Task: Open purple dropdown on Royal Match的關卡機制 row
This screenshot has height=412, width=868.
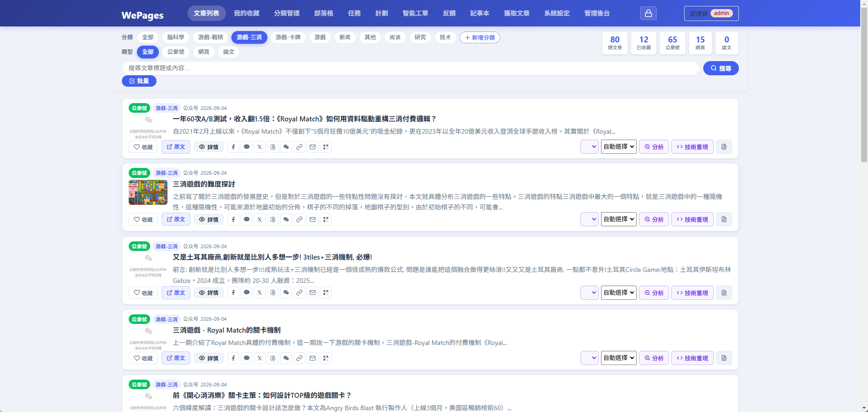Action: 590,358
